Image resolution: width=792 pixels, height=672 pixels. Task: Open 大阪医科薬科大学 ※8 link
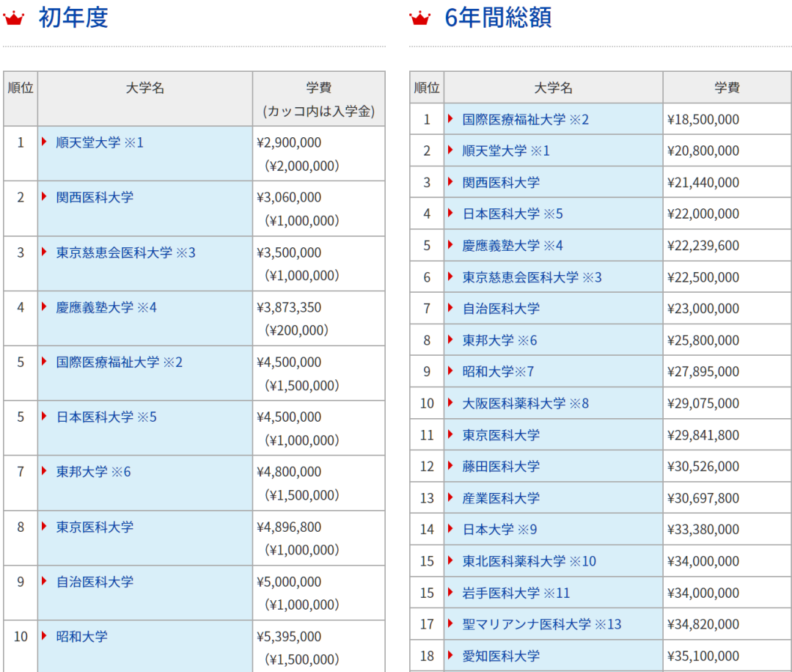coord(525,403)
